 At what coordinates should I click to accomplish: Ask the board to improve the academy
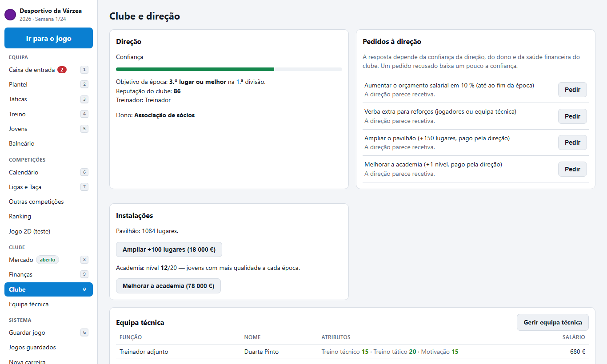pyautogui.click(x=572, y=169)
